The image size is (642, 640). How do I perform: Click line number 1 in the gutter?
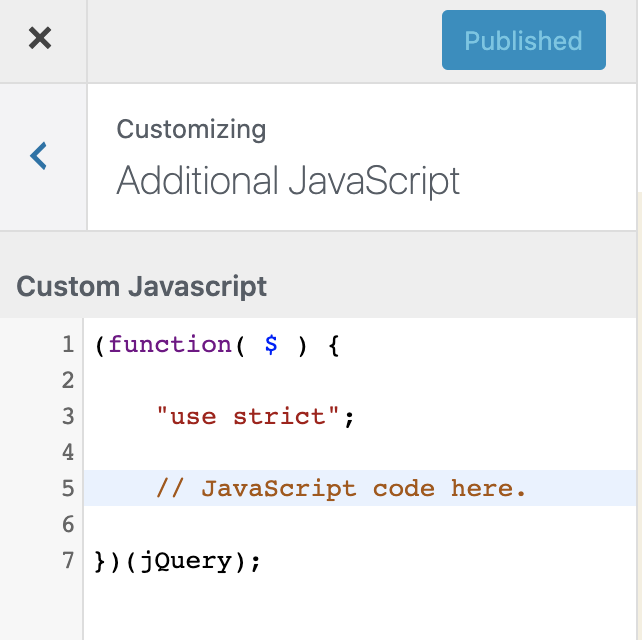point(68,345)
